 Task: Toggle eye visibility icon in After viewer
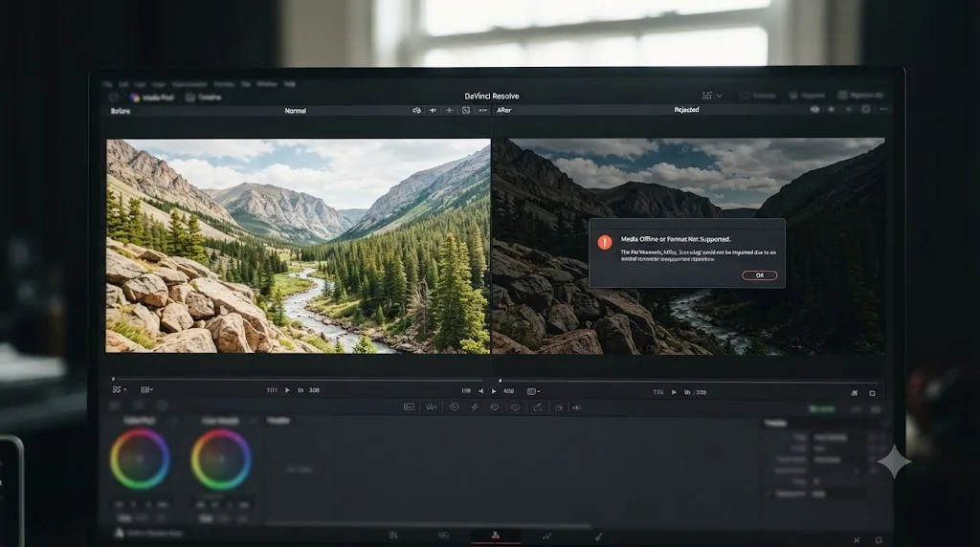pos(814,109)
